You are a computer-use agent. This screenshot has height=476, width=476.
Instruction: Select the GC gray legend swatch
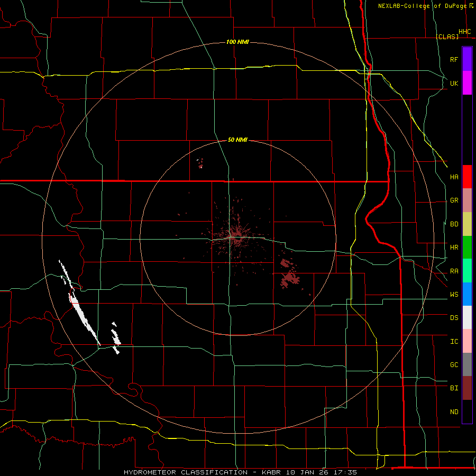(467, 364)
